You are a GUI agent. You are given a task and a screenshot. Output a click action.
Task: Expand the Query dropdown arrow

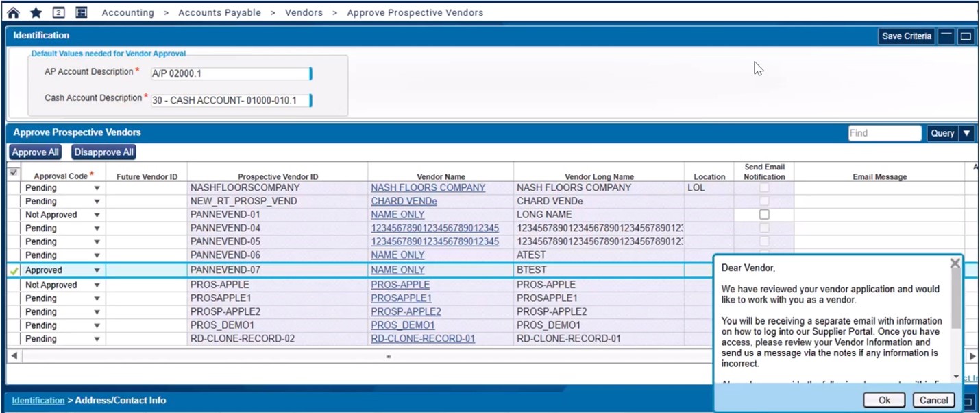966,133
